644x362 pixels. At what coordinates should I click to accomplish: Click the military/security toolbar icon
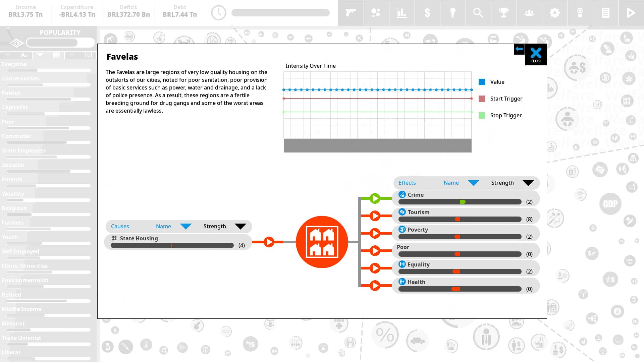click(x=351, y=12)
